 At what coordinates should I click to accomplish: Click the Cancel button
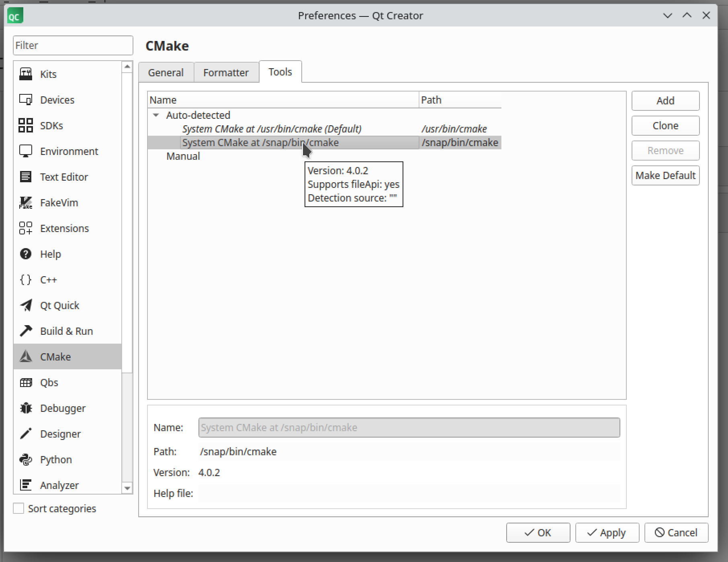(x=676, y=533)
